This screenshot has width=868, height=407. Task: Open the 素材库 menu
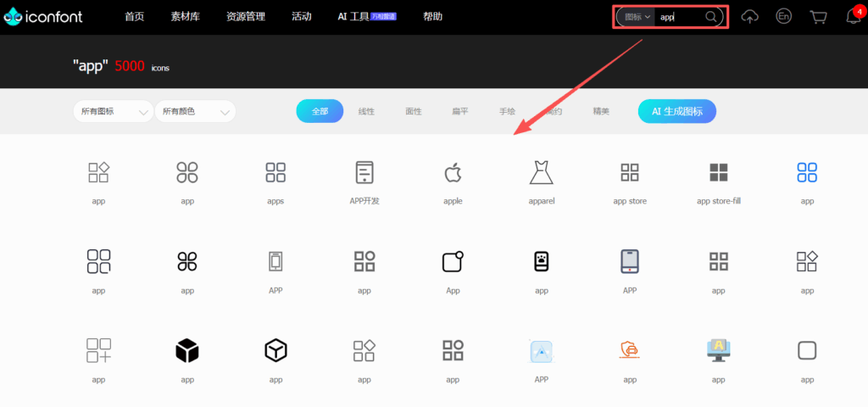(x=185, y=17)
